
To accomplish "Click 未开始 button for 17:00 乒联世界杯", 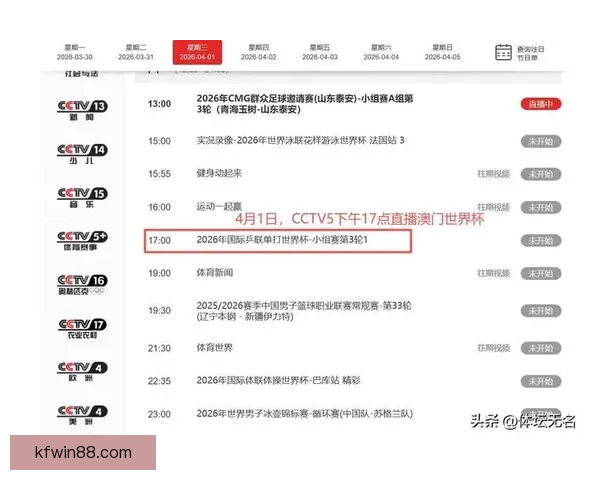I will pos(541,241).
